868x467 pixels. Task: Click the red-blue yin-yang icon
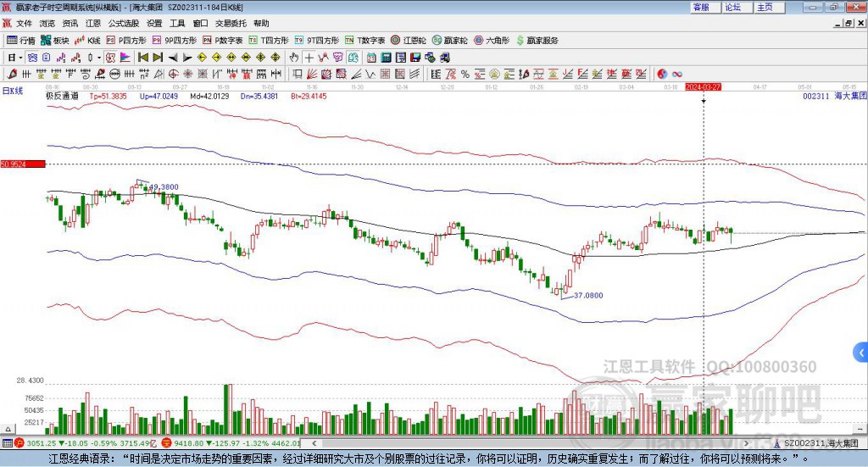click(x=662, y=74)
